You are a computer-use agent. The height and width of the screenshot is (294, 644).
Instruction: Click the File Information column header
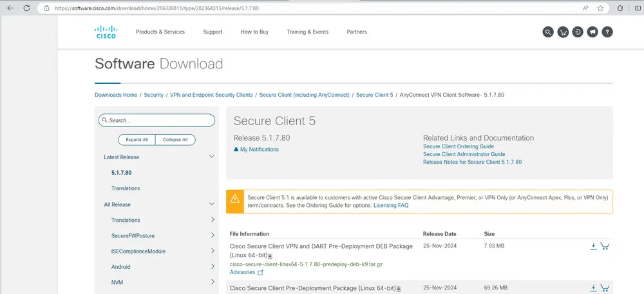click(249, 233)
